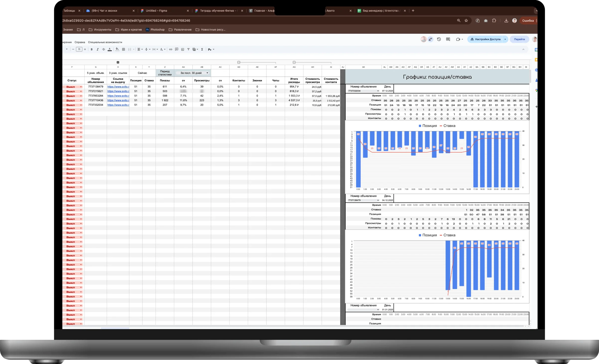Open avito link for ad 7737853284

(118, 96)
